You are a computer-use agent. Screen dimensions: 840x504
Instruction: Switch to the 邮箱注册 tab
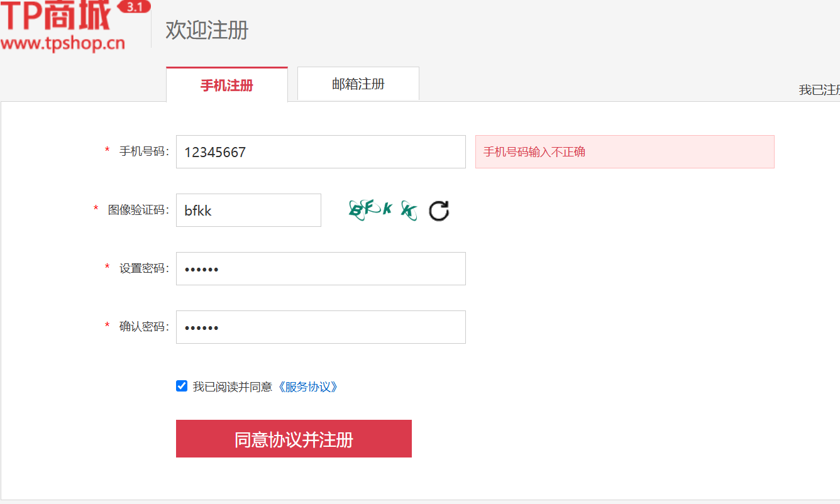(x=357, y=83)
